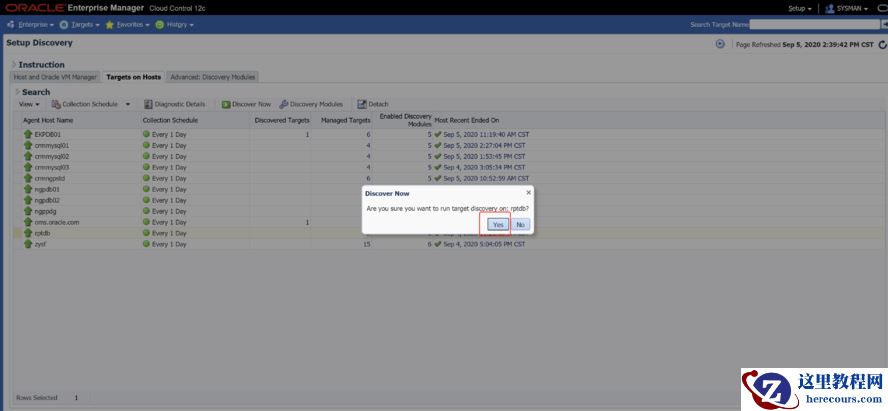
Task: Click the Most Recent Ended On header
Action: click(467, 120)
